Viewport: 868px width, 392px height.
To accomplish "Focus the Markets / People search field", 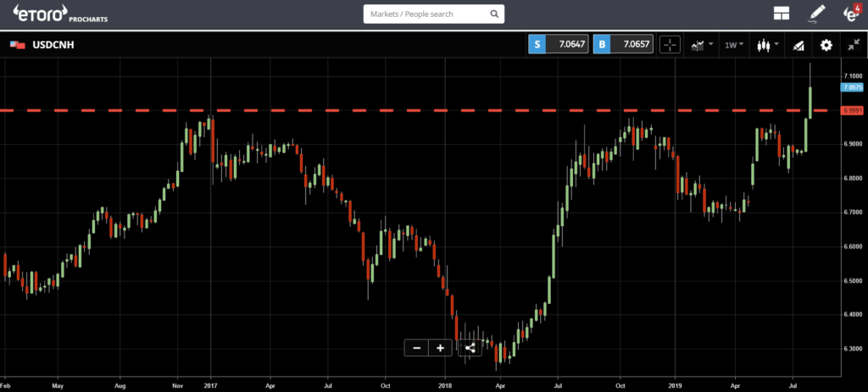I will pyautogui.click(x=433, y=14).
